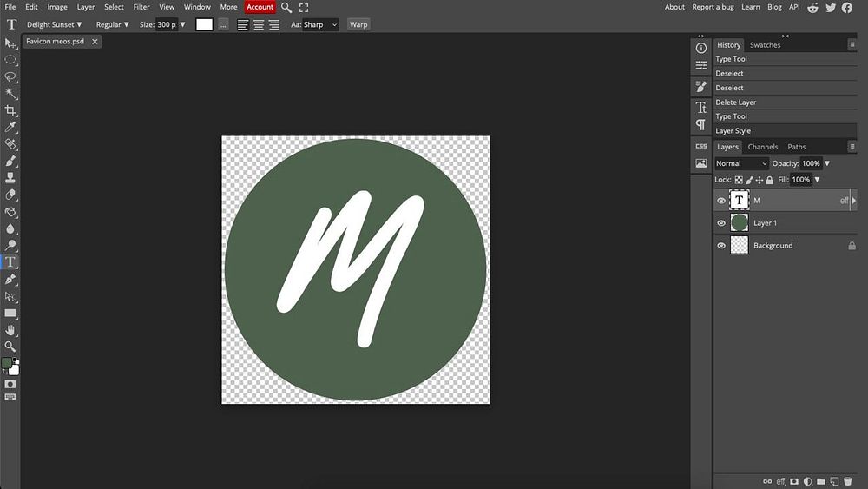This screenshot has width=868, height=489.
Task: Toggle lock image pixels brush icon
Action: (749, 180)
